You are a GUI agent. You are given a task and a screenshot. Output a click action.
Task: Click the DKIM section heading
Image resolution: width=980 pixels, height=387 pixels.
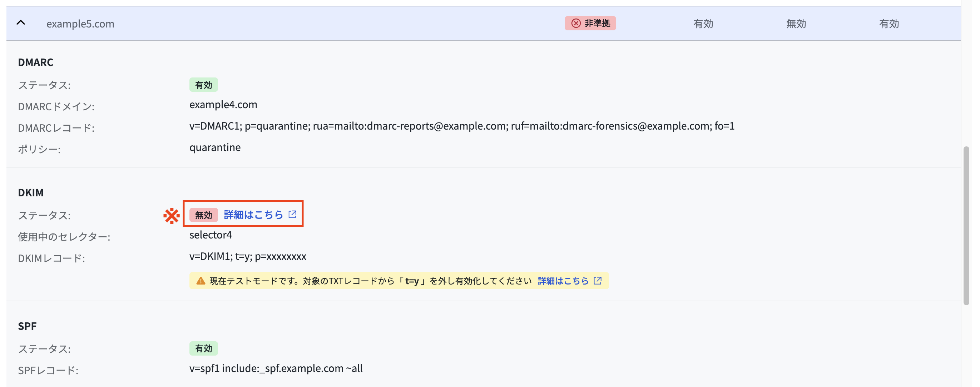click(x=31, y=192)
